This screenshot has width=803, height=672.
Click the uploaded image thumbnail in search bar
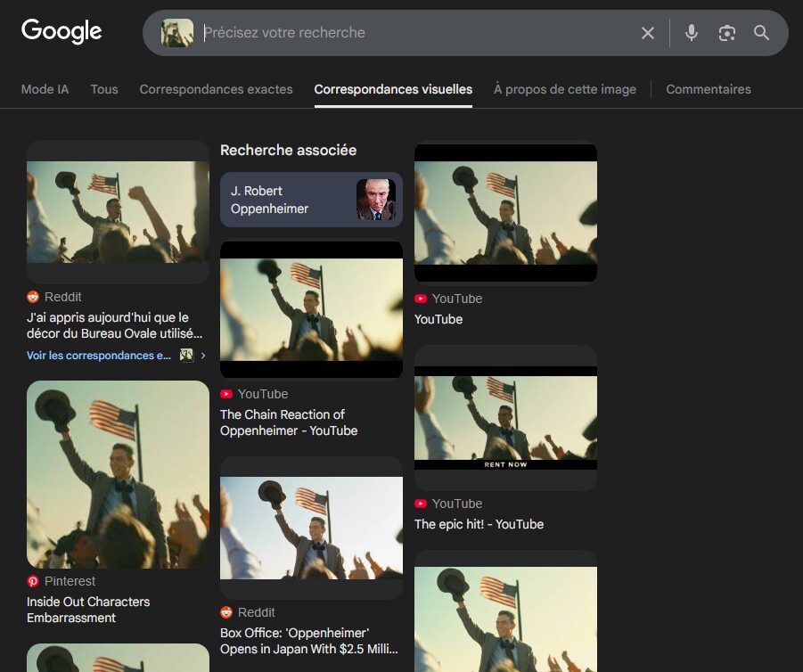click(176, 33)
